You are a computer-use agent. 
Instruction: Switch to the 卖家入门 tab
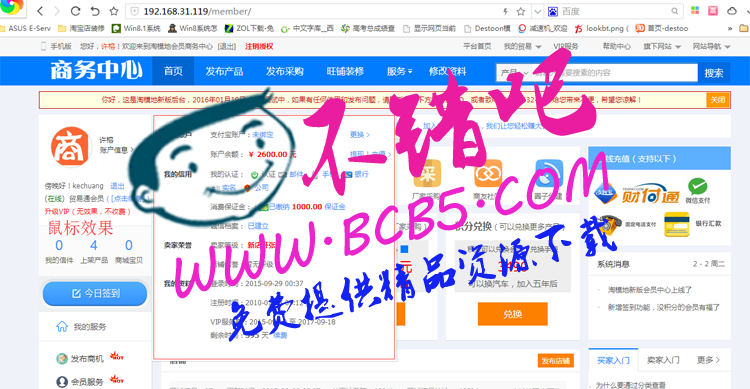point(663,360)
